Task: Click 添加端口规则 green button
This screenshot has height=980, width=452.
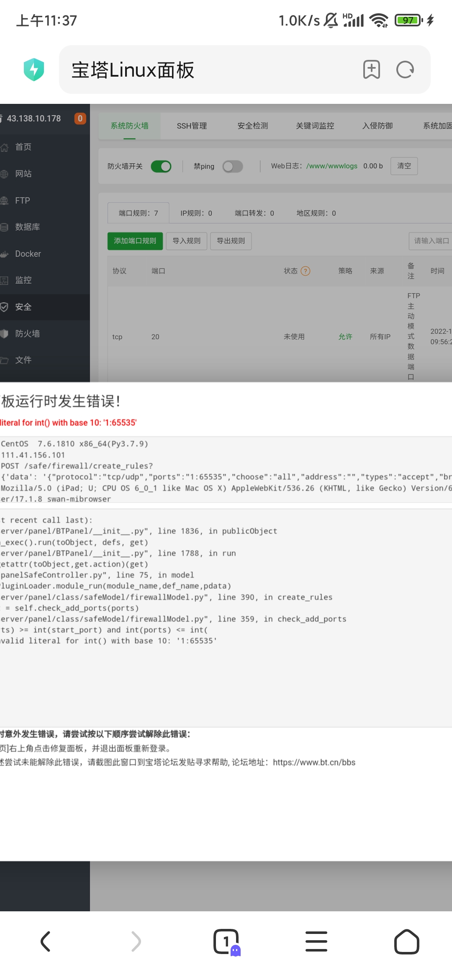Action: [x=135, y=241]
